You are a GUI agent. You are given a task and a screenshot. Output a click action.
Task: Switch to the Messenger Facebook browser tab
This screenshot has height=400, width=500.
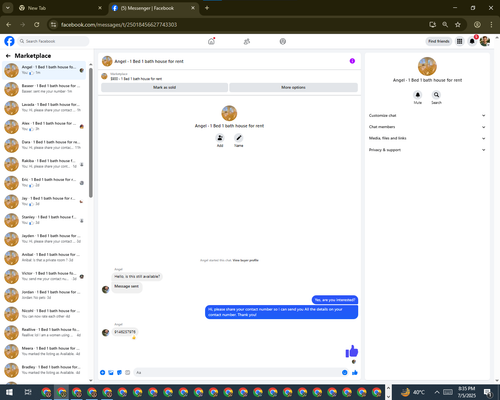pyautogui.click(x=153, y=8)
